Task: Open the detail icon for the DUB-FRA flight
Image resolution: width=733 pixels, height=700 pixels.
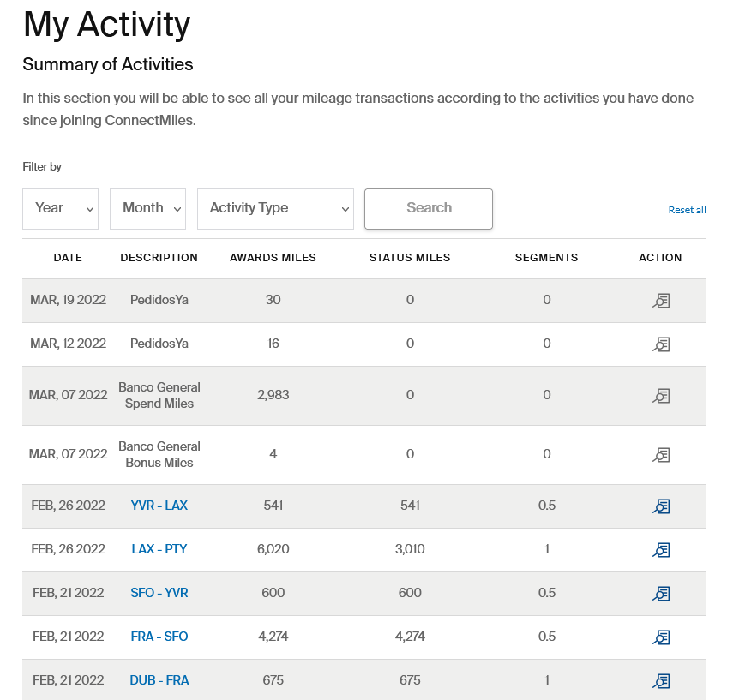Action: [x=660, y=681]
